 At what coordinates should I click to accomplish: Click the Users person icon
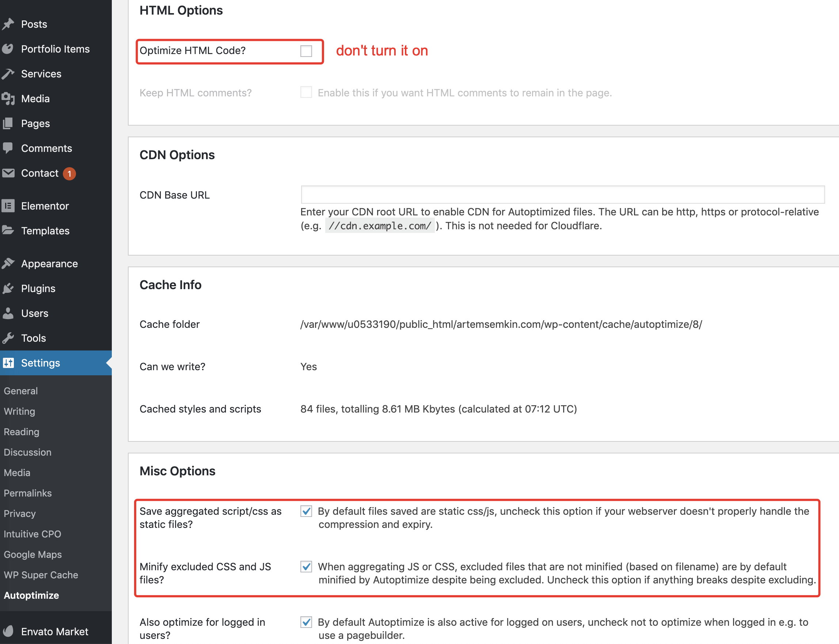click(8, 313)
